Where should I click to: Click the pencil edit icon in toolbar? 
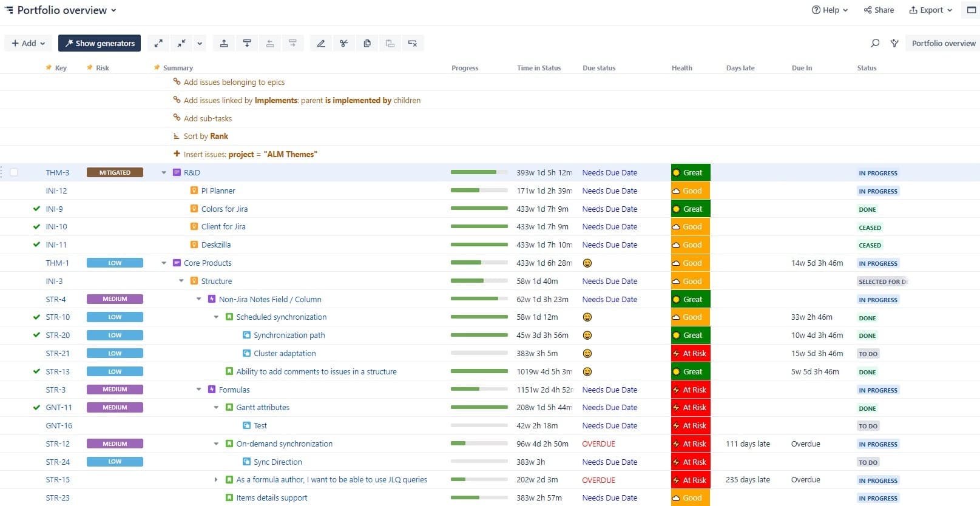point(321,43)
